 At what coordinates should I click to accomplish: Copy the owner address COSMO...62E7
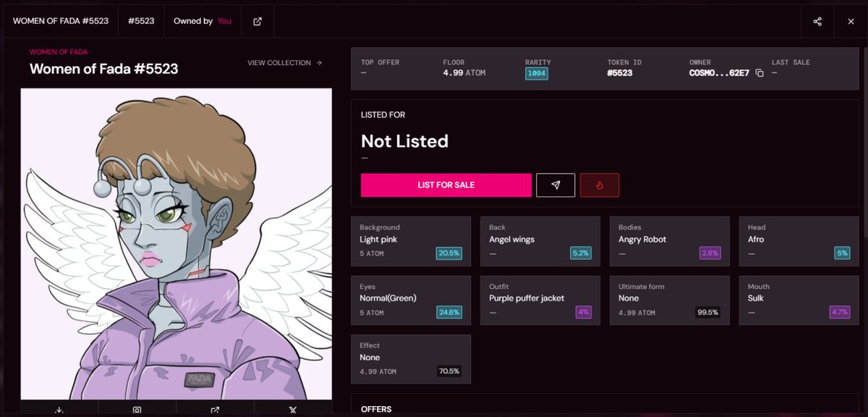coord(759,73)
